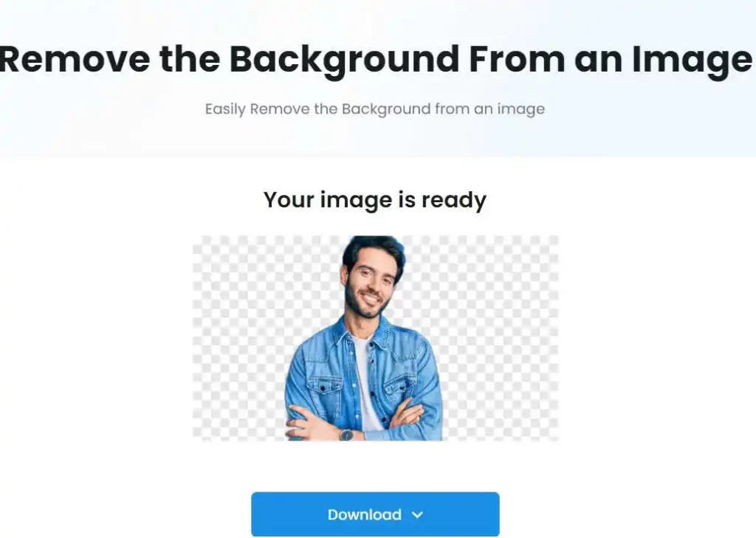
Task: Click the word "Download" on the button
Action: pos(365,515)
